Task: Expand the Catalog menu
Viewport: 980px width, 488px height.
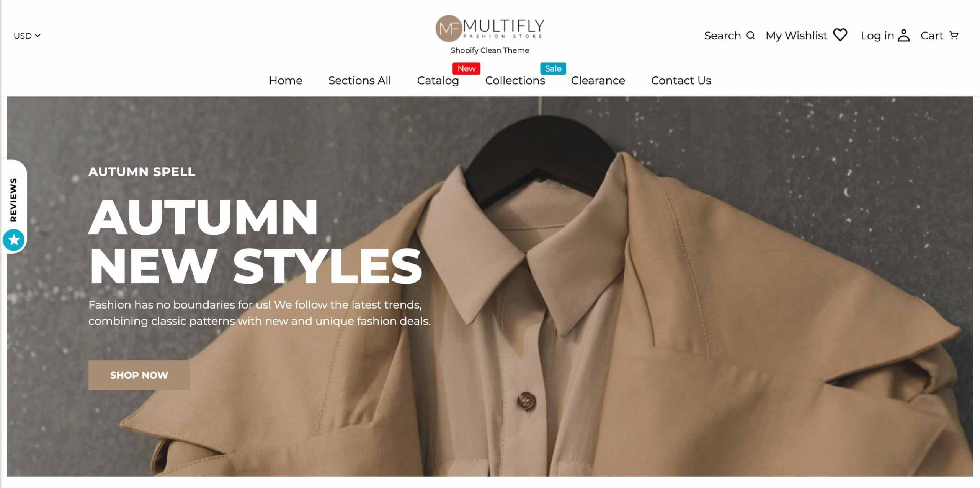Action: (x=438, y=80)
